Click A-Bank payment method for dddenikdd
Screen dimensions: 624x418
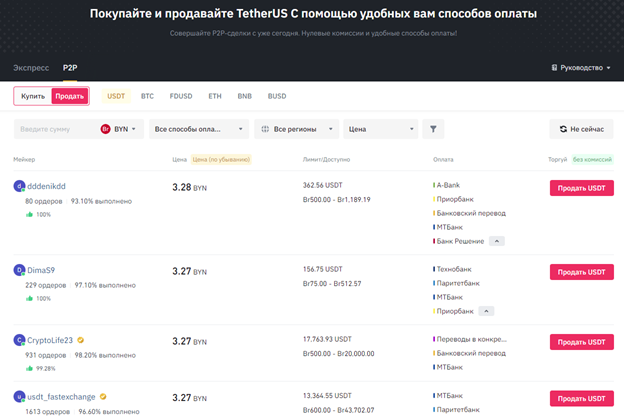(447, 185)
